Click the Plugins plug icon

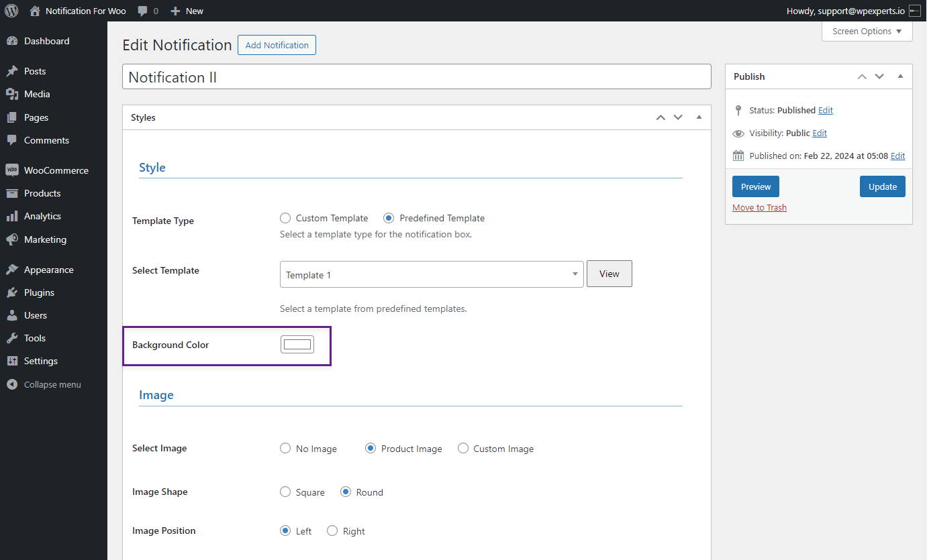12,292
